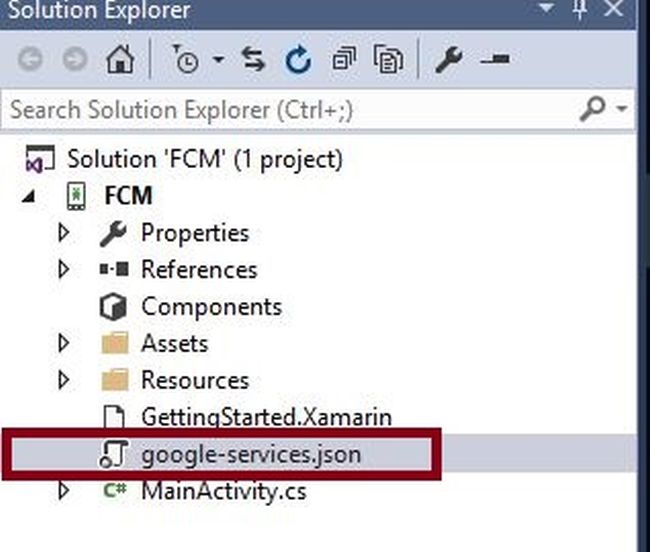
Task: Click the Components item icon
Action: click(x=113, y=307)
